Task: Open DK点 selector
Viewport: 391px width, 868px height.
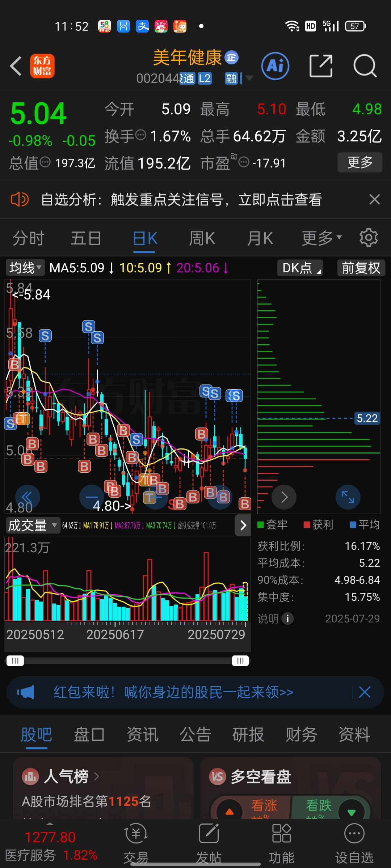Action: (300, 268)
